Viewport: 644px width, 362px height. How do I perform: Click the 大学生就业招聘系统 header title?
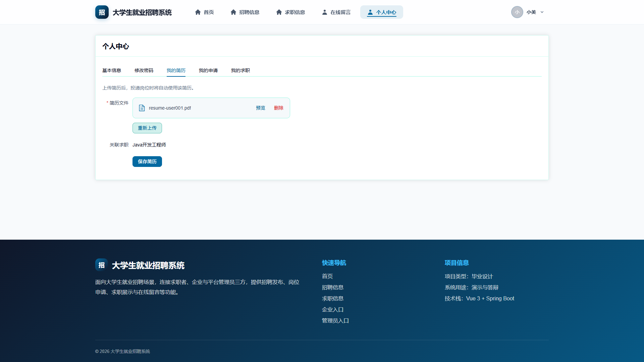point(142,12)
